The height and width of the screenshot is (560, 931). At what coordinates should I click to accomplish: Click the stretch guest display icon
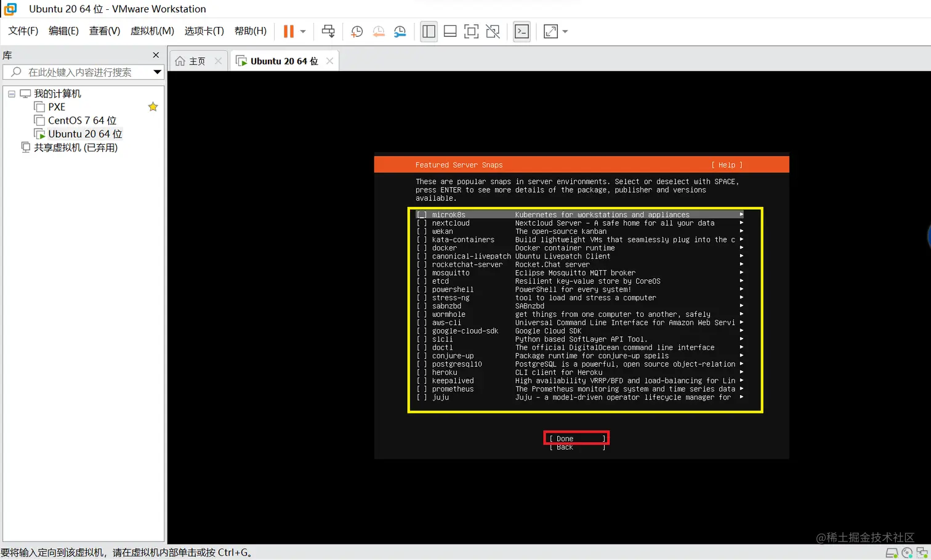pyautogui.click(x=550, y=31)
